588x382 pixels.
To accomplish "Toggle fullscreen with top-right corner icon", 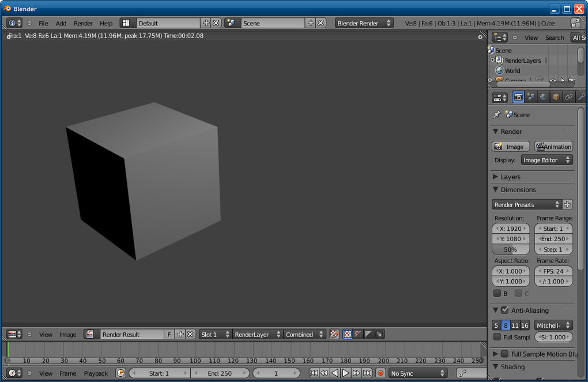I will tap(575, 23).
